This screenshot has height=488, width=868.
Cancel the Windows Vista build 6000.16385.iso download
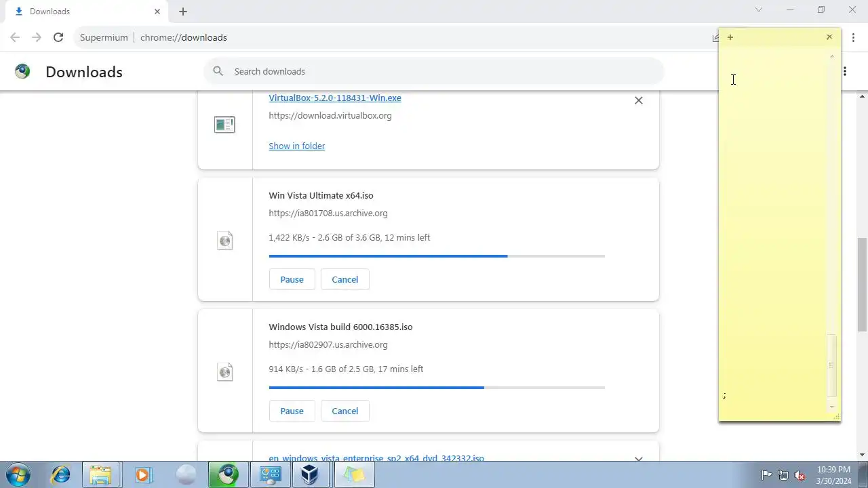(345, 411)
